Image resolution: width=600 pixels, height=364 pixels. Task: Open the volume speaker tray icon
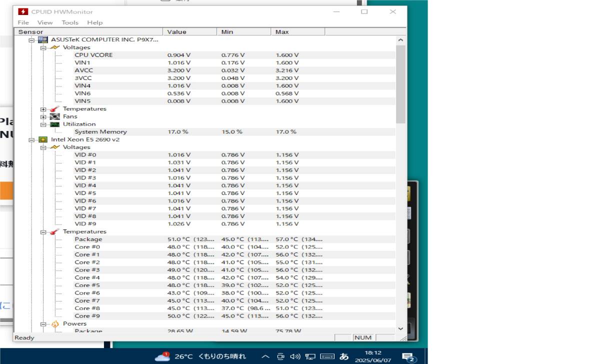[x=295, y=356]
